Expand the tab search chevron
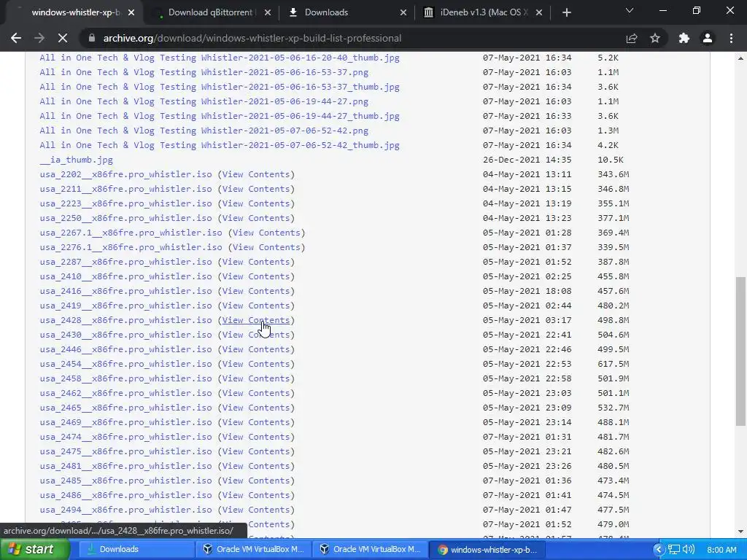This screenshot has width=747, height=560. click(x=630, y=10)
